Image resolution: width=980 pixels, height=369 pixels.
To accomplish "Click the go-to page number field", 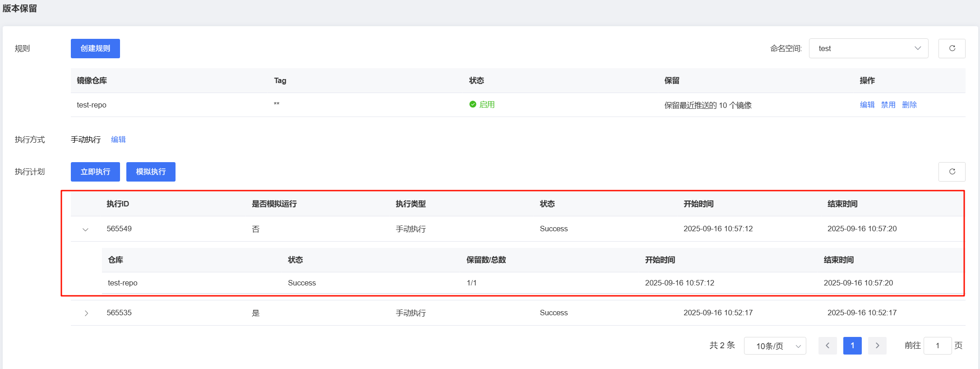I will coord(937,346).
